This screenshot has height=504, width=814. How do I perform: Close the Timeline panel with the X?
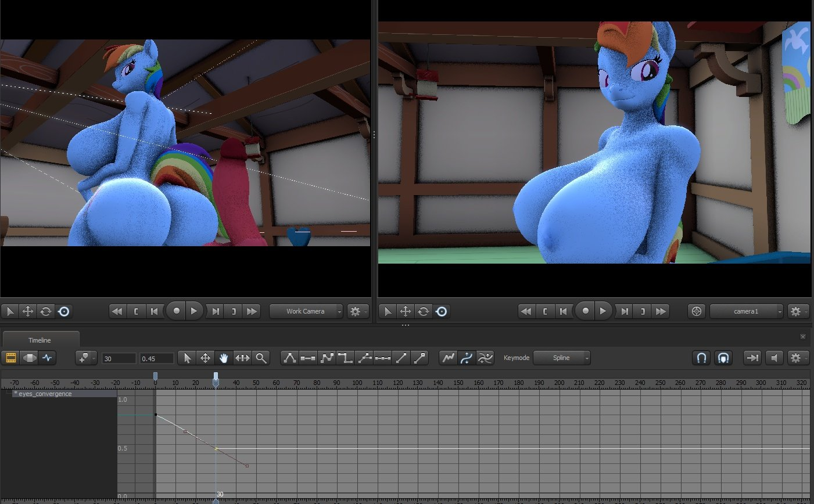coord(803,337)
